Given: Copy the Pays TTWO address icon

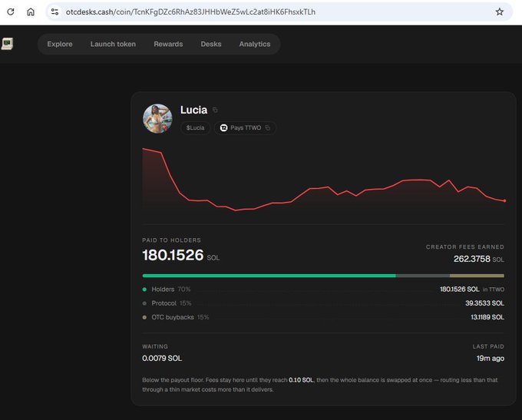Looking at the screenshot, I should pos(268,127).
